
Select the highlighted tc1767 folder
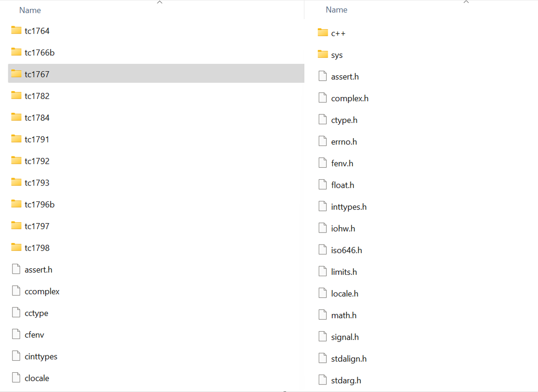pos(37,74)
